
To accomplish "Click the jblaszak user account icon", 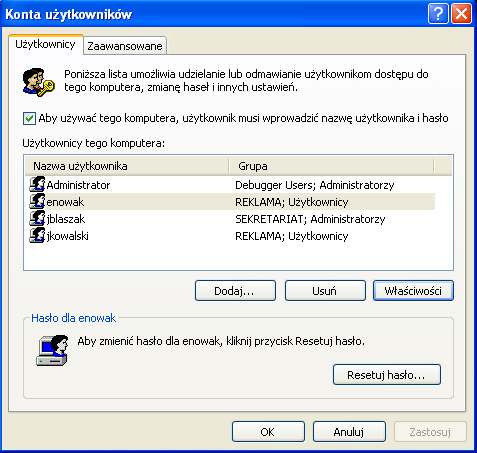I will coord(37,218).
